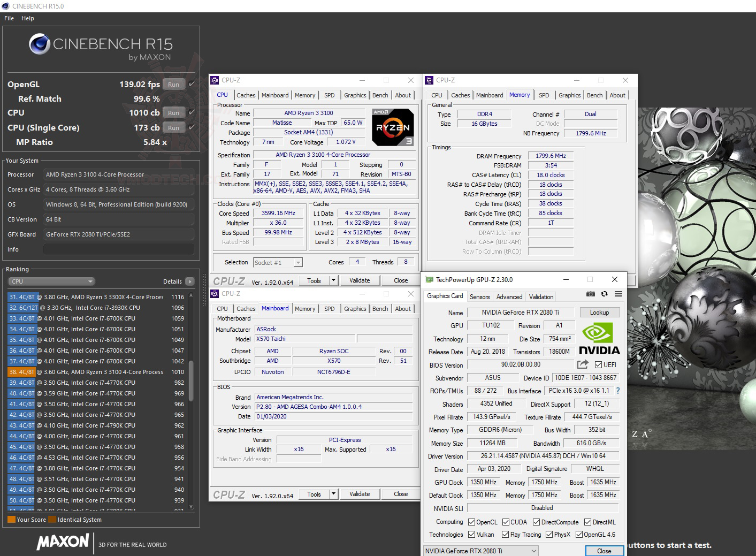Image resolution: width=756 pixels, height=556 pixels.
Task: Toggle the DirectML checkbox
Action: pos(587,522)
